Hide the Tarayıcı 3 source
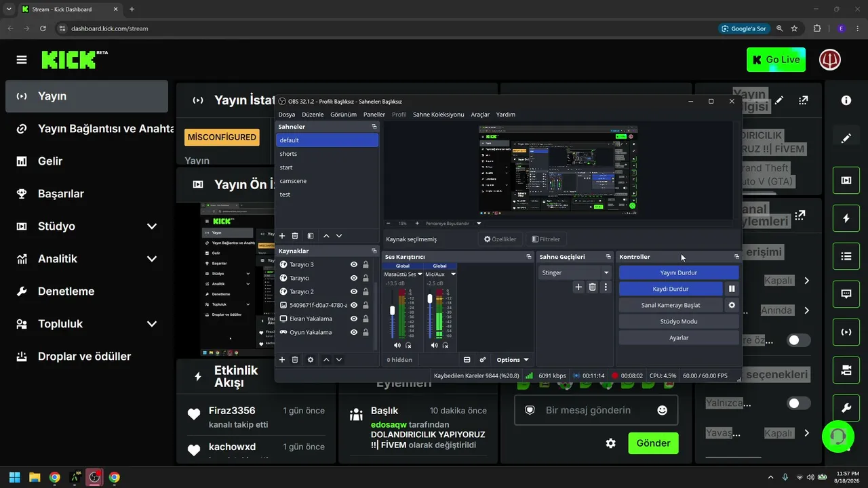Image resolution: width=868 pixels, height=488 pixels. [x=354, y=264]
